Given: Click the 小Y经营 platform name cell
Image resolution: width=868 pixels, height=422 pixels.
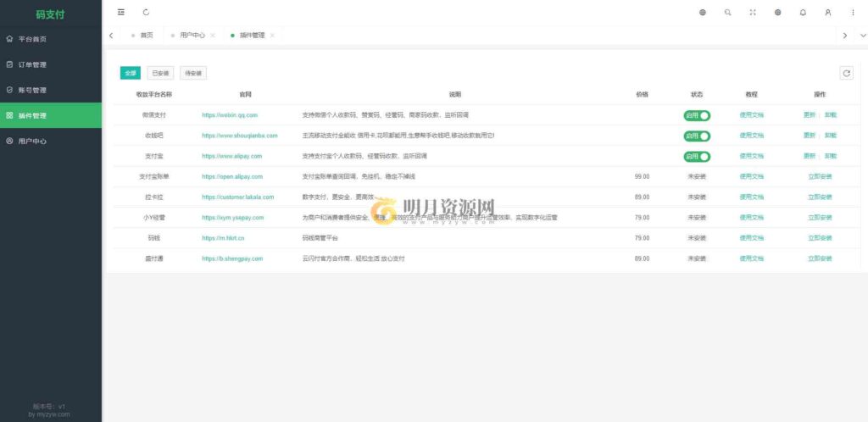Looking at the screenshot, I should point(154,218).
